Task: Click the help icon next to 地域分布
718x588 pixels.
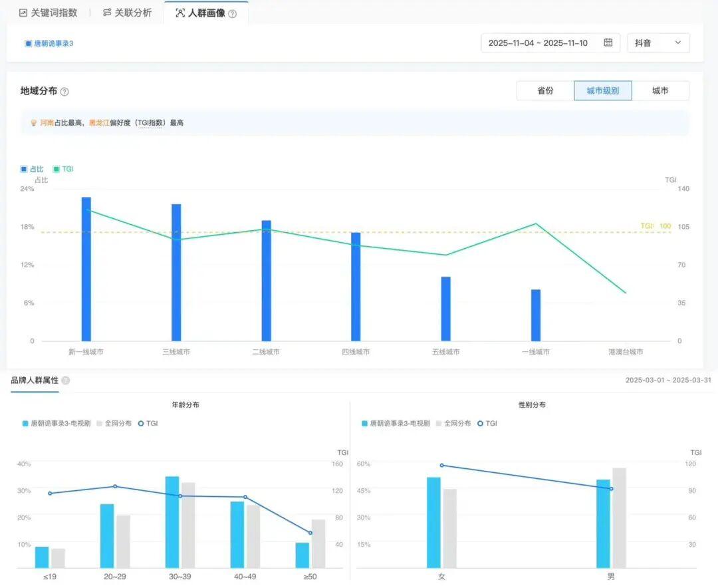Action: pos(64,92)
